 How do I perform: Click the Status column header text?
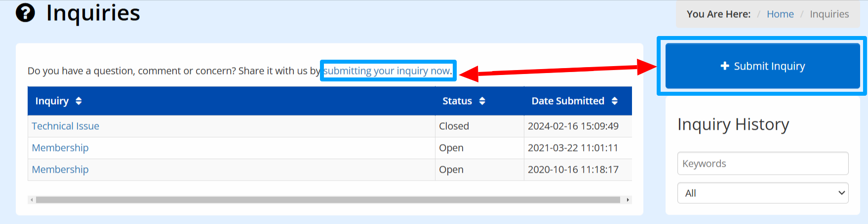coord(457,101)
